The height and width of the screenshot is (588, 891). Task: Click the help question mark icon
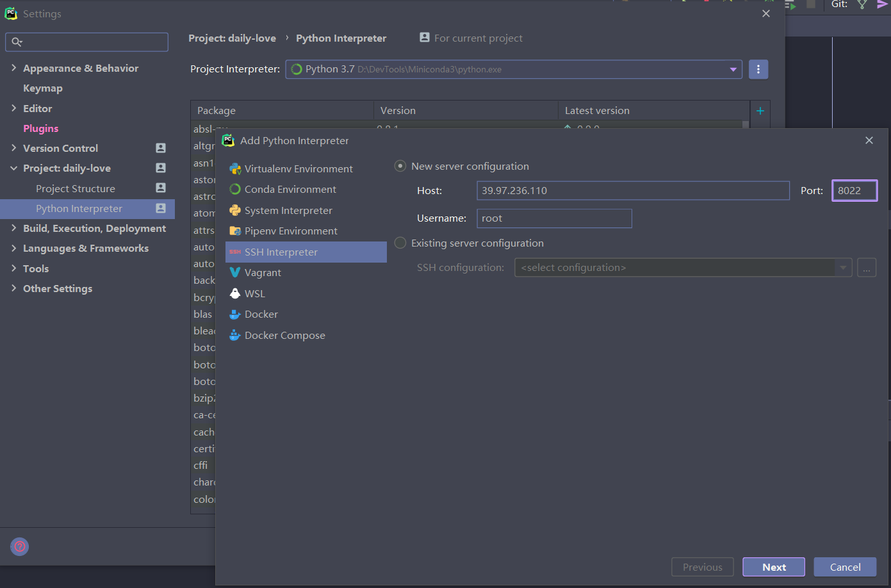20,546
